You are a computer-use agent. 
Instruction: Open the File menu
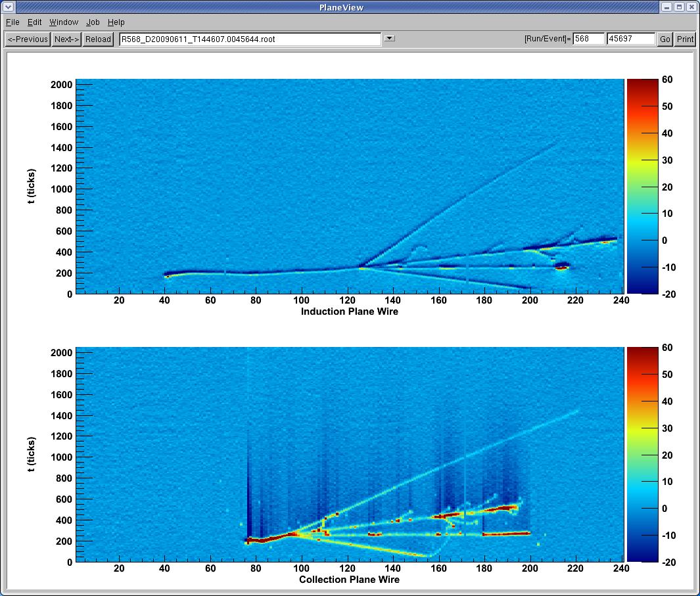point(12,22)
